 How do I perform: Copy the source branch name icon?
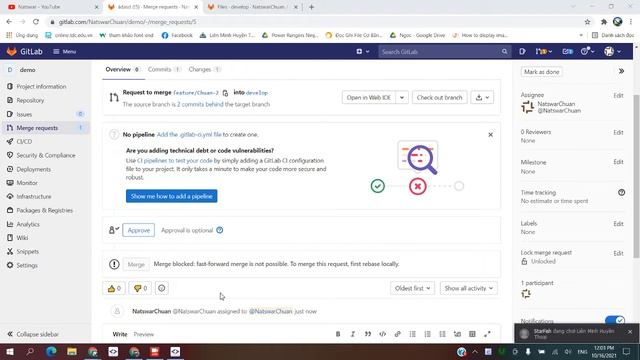(225, 93)
